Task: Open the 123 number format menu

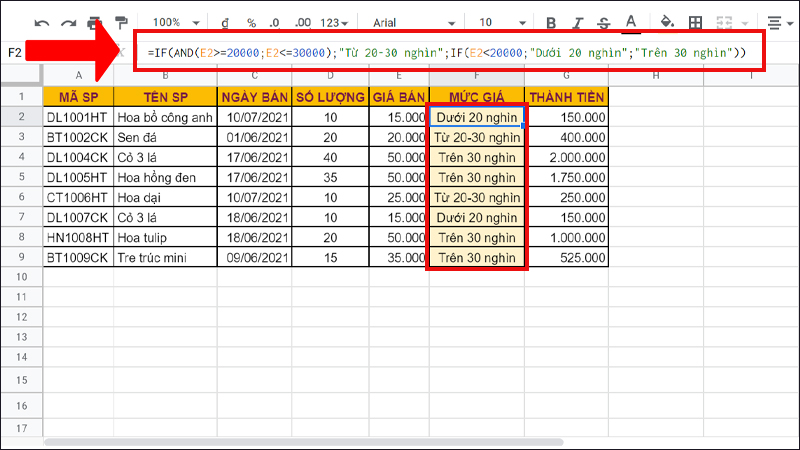Action: (335, 22)
